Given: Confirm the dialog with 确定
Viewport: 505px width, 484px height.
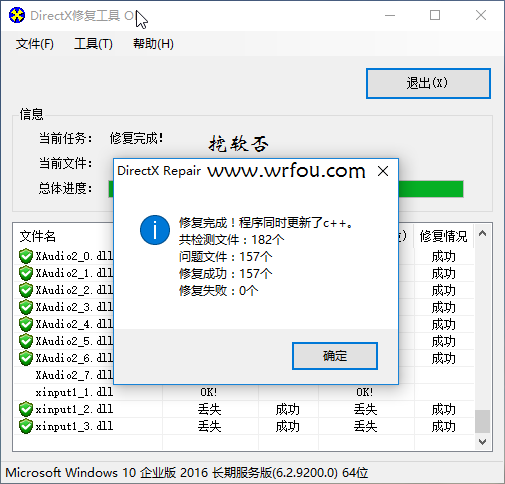Looking at the screenshot, I should [x=335, y=356].
